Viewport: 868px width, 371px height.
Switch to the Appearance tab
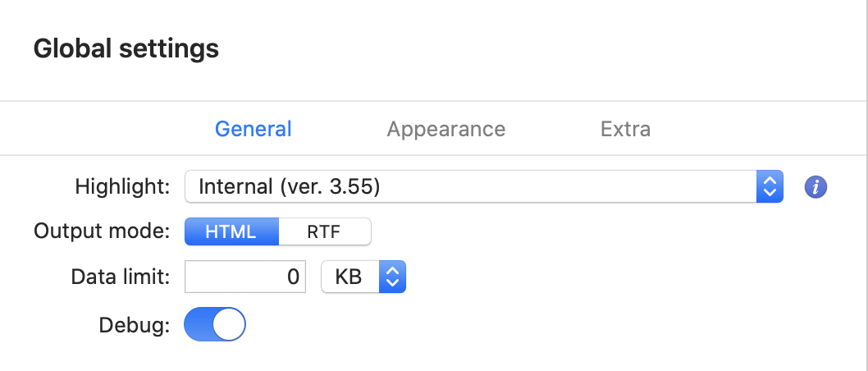[446, 129]
